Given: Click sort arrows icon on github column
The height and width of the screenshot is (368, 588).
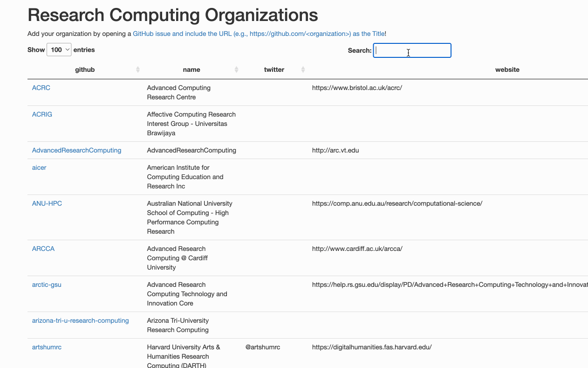Looking at the screenshot, I should 138,69.
